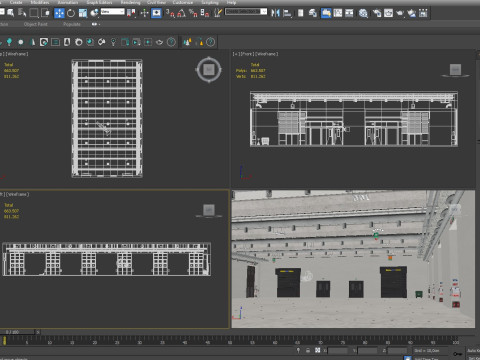This screenshot has width=480, height=360.
Task: Click the white sphere icon in lower toolbar
Action: coord(21,42)
